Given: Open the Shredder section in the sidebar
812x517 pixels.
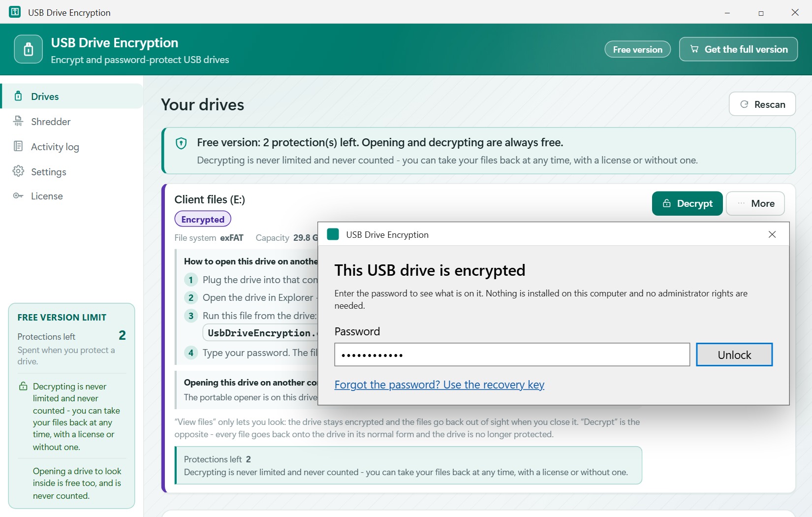Looking at the screenshot, I should (x=72, y=122).
